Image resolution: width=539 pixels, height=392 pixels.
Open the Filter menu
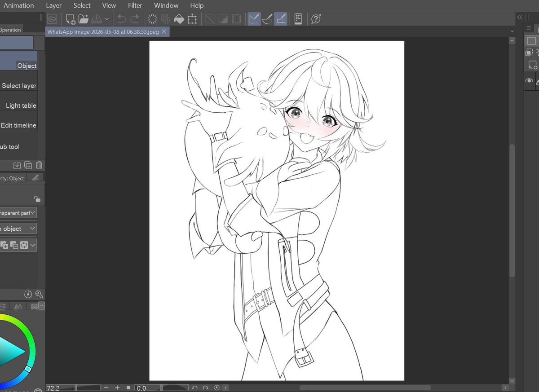135,5
